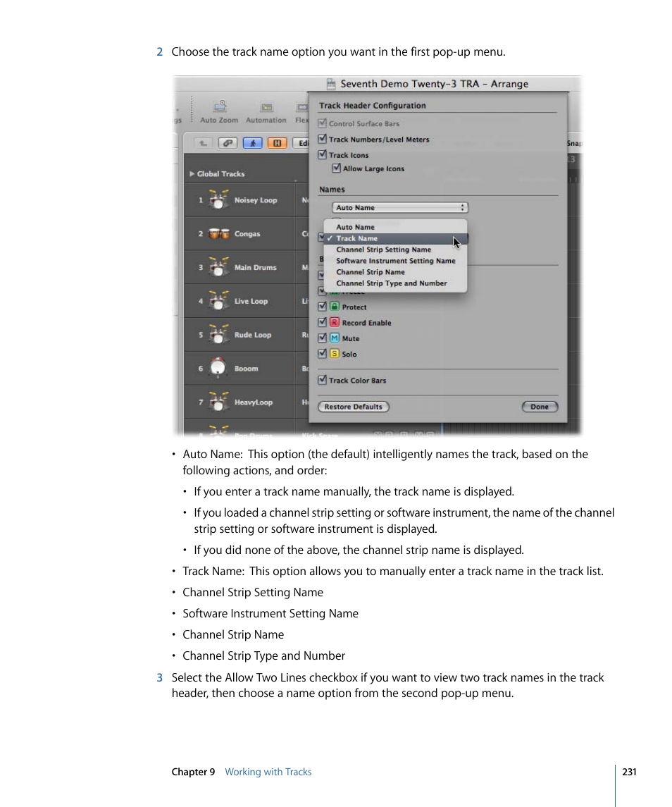
Task: Open the Auto Name pop-up menu
Action: pos(400,207)
